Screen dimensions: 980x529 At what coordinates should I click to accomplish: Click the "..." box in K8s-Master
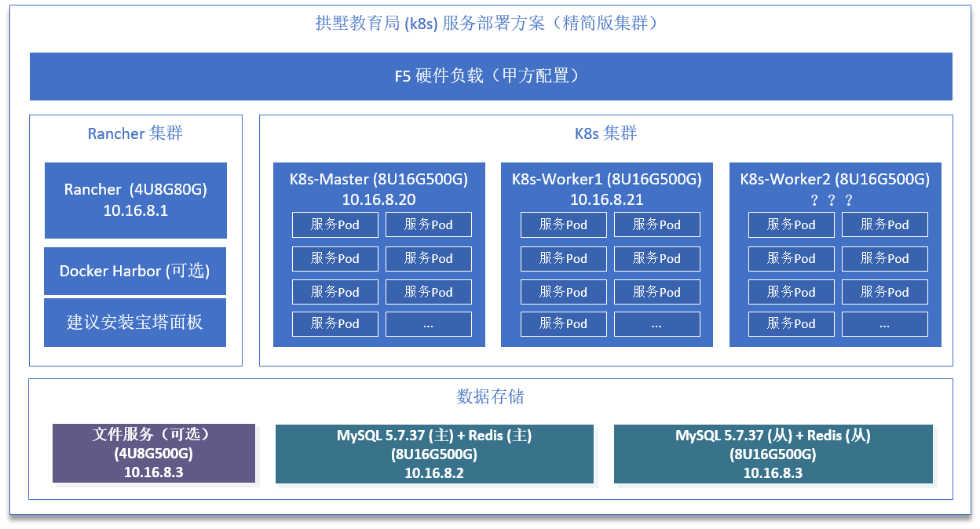(x=428, y=324)
